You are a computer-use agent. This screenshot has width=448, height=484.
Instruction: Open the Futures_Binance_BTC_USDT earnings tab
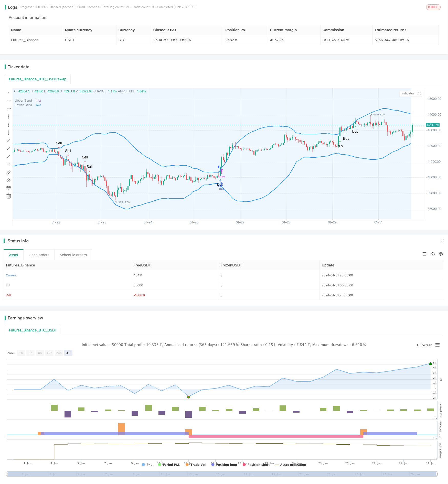(x=33, y=330)
